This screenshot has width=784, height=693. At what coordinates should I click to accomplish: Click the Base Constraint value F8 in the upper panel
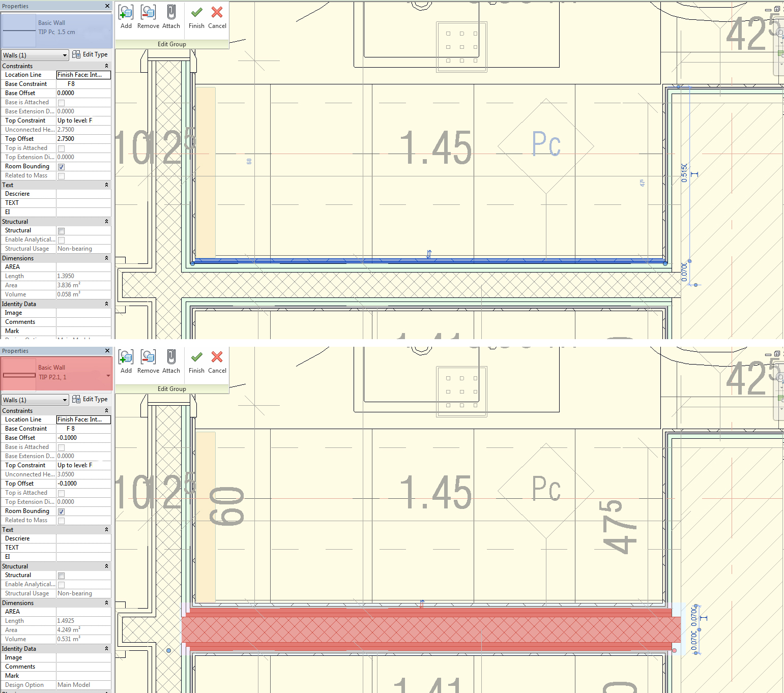coord(83,84)
